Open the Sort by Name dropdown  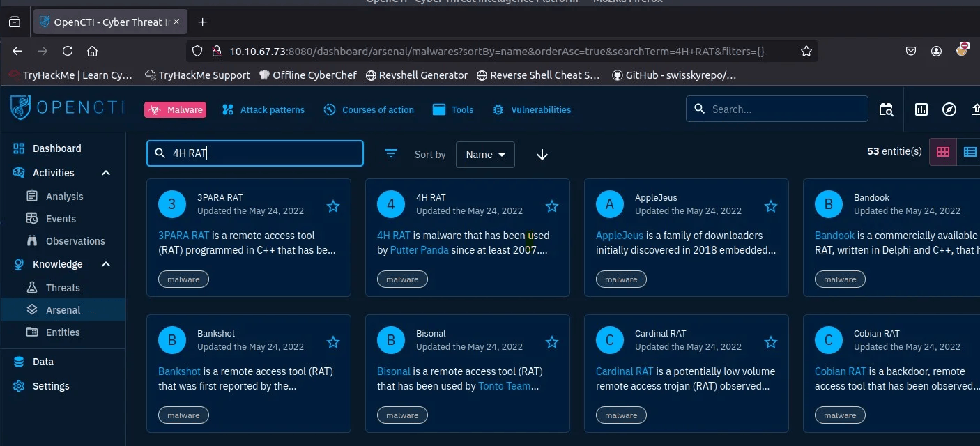tap(485, 155)
